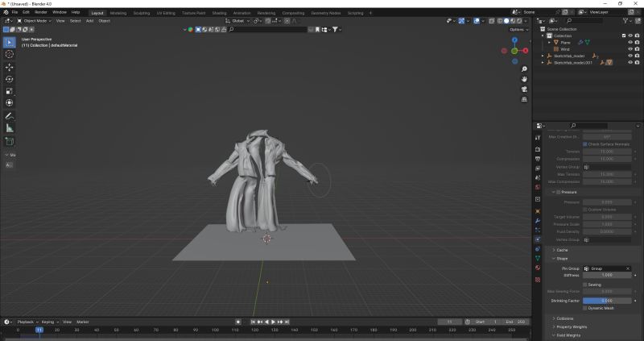Uncheck the Collection exclude checkbox
Image resolution: width=644 pixels, height=341 pixels.
click(624, 35)
